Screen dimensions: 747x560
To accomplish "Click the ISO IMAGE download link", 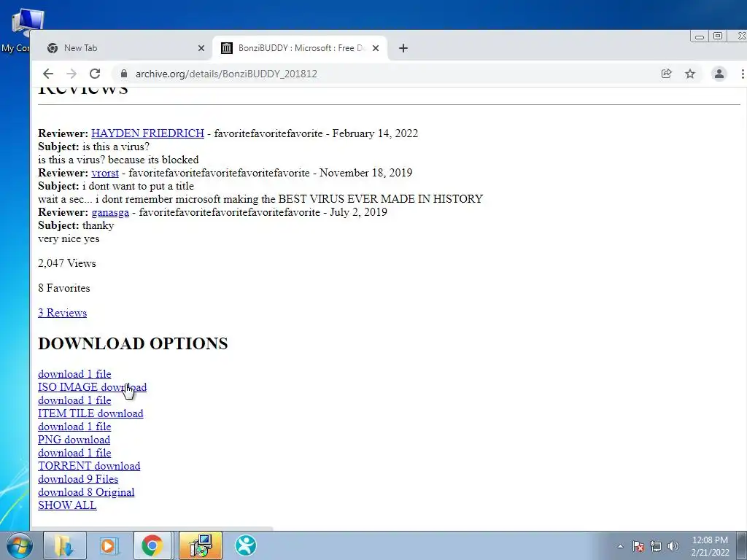I will tap(93, 387).
